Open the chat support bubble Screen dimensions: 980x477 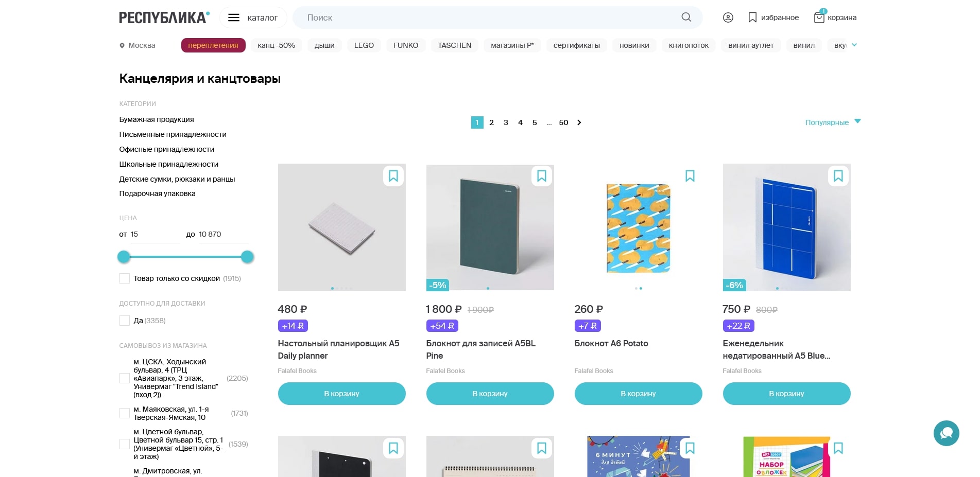[946, 433]
